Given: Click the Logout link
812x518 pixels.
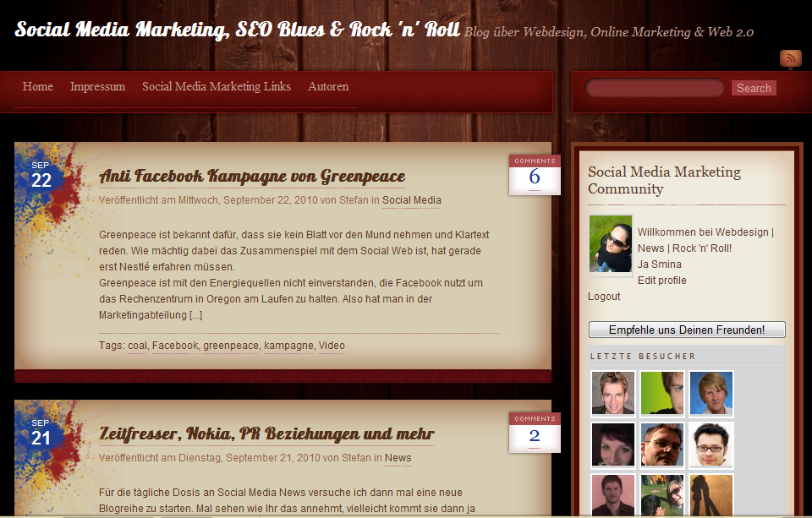Looking at the screenshot, I should coord(604,297).
